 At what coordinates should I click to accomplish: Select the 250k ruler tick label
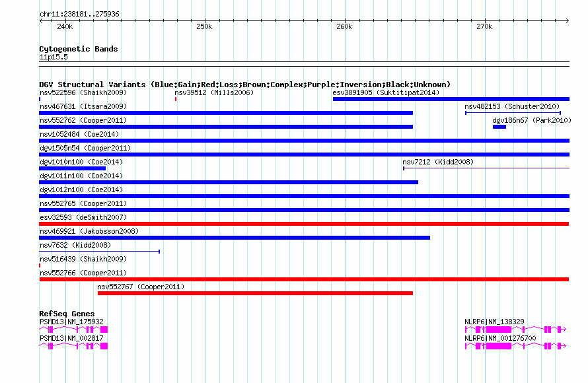tap(204, 26)
